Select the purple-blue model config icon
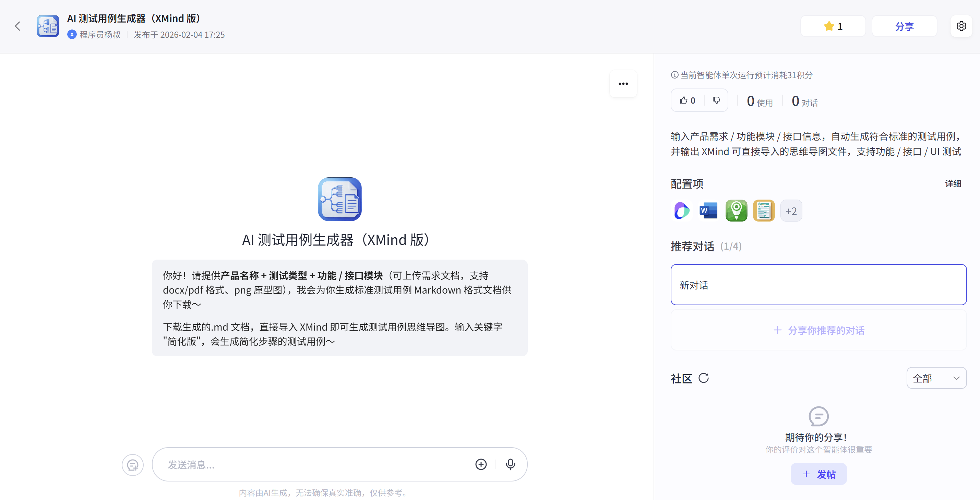Image resolution: width=980 pixels, height=500 pixels. click(682, 211)
